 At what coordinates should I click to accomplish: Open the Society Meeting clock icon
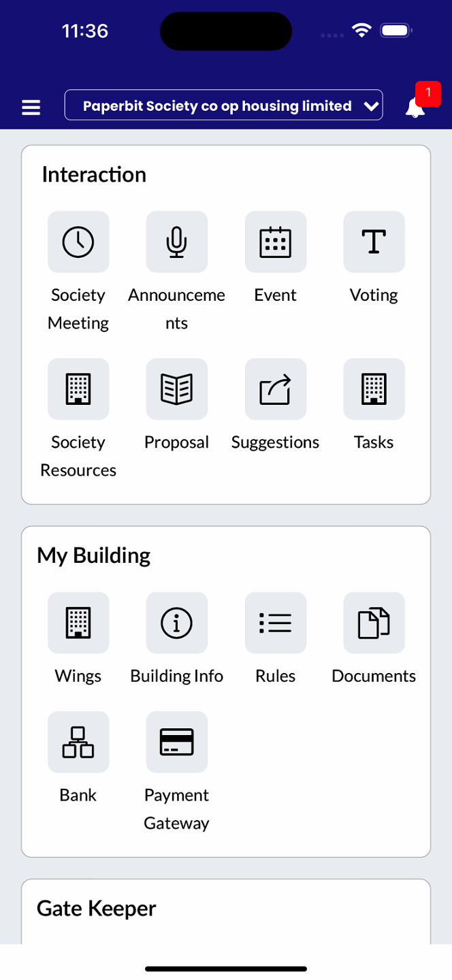[x=78, y=242]
